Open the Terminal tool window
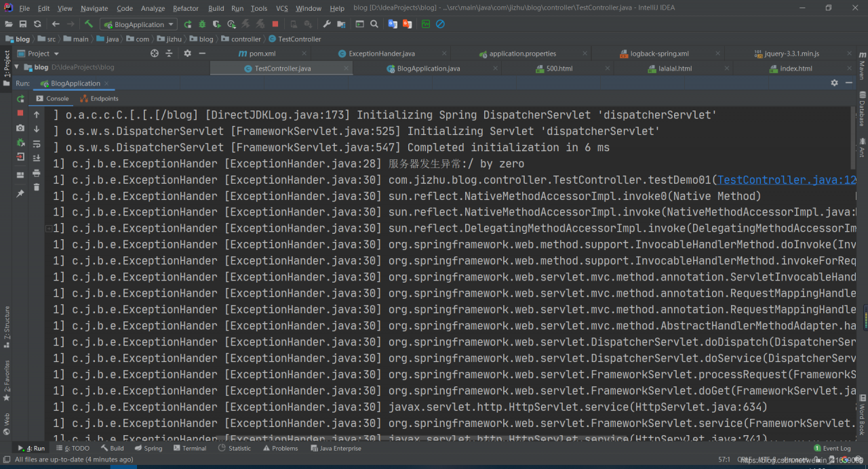The height and width of the screenshot is (469, 868). pos(190,448)
